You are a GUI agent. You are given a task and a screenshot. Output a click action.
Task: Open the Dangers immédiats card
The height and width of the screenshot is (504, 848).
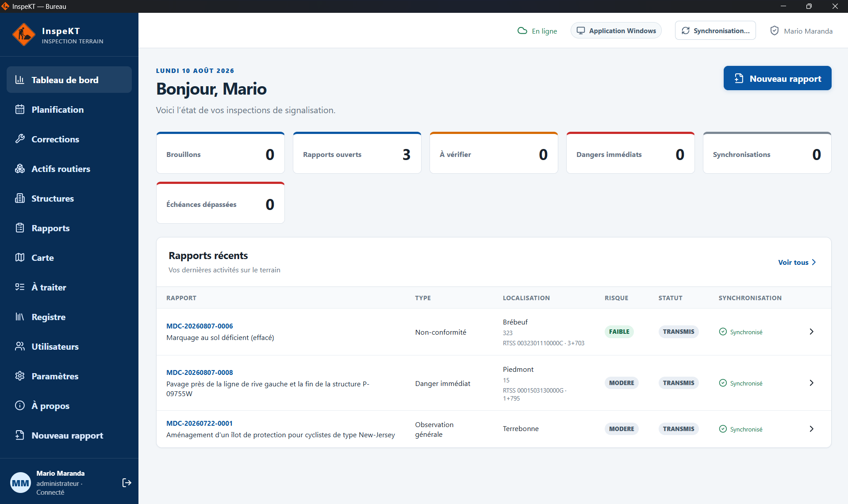[x=630, y=153]
